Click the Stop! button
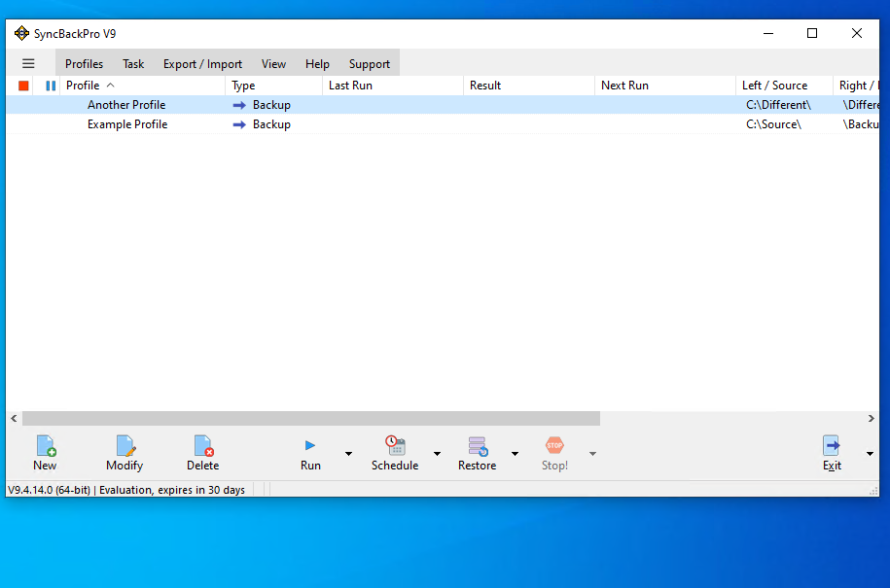890x588 pixels. coord(554,453)
